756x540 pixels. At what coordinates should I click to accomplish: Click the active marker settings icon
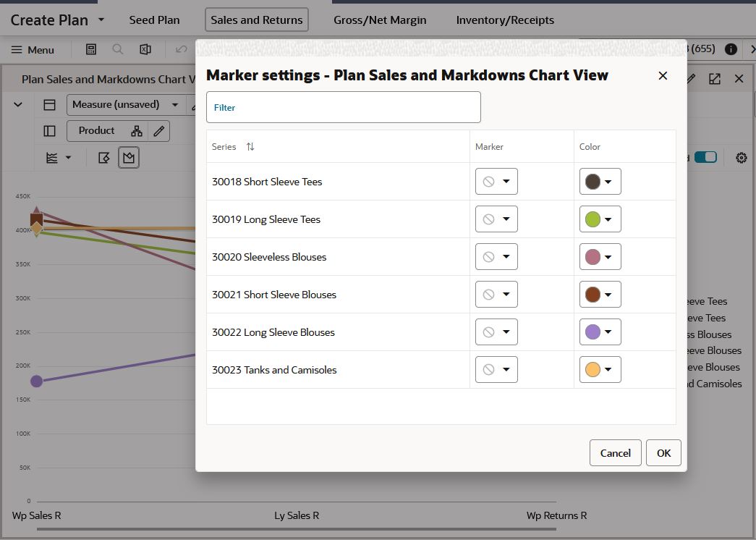coord(129,158)
